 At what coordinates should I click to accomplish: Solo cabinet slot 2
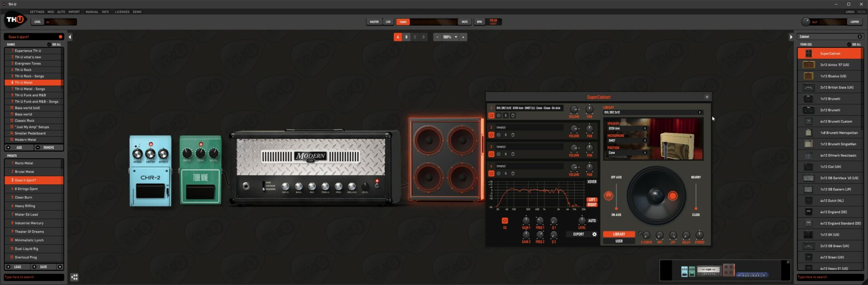coord(505,135)
